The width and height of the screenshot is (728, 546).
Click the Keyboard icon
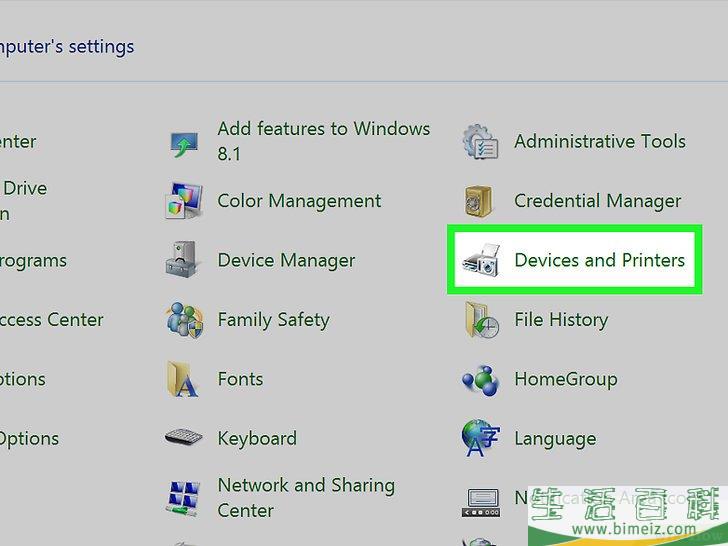(183, 438)
